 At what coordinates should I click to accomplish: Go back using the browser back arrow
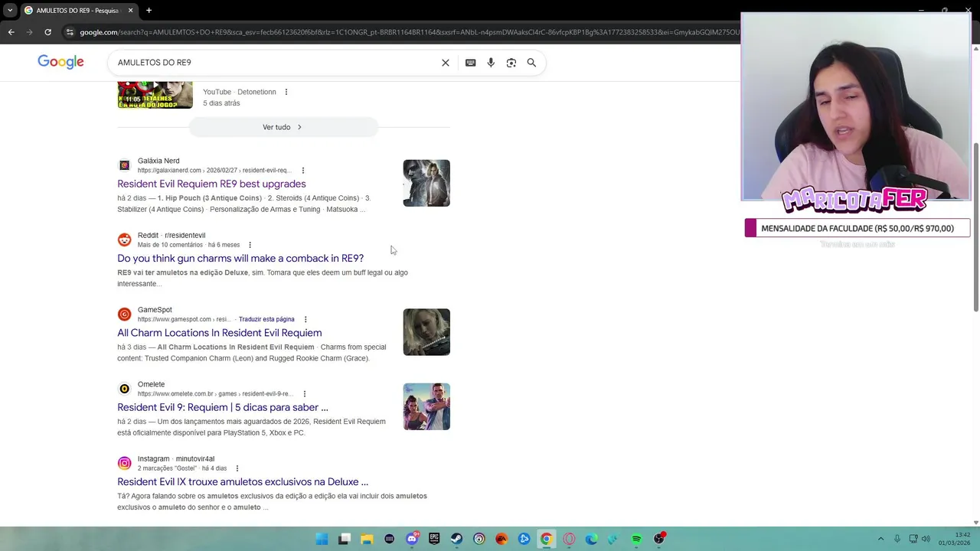click(11, 32)
